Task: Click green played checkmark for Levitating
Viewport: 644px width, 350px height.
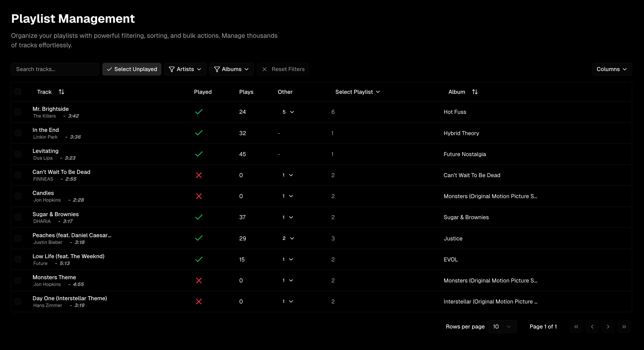Action: 199,154
